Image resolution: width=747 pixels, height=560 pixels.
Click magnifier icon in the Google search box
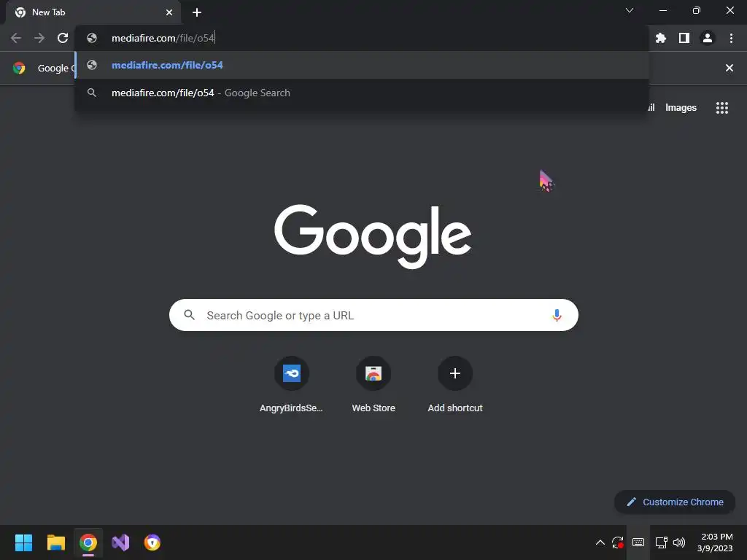click(189, 315)
